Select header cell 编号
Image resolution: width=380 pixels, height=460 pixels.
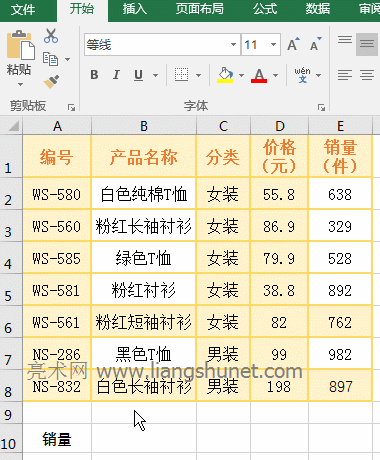coord(57,156)
